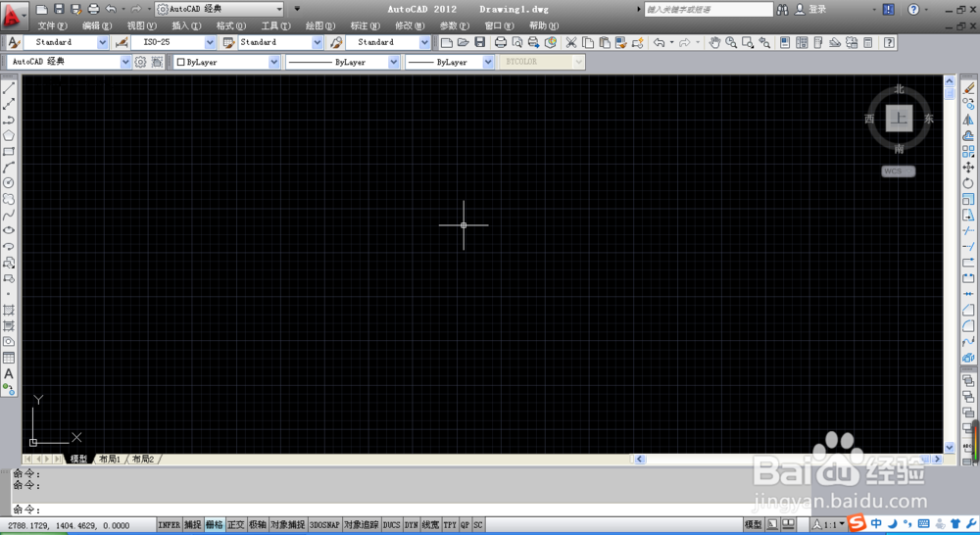Image resolution: width=980 pixels, height=535 pixels.
Task: Select the Multiline Text 'A' tool
Action: [x=9, y=373]
